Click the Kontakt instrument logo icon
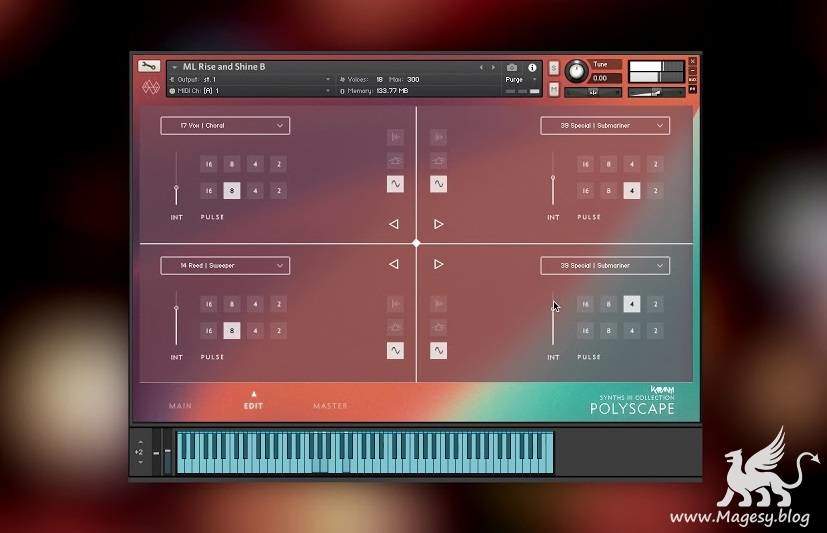 [x=151, y=87]
